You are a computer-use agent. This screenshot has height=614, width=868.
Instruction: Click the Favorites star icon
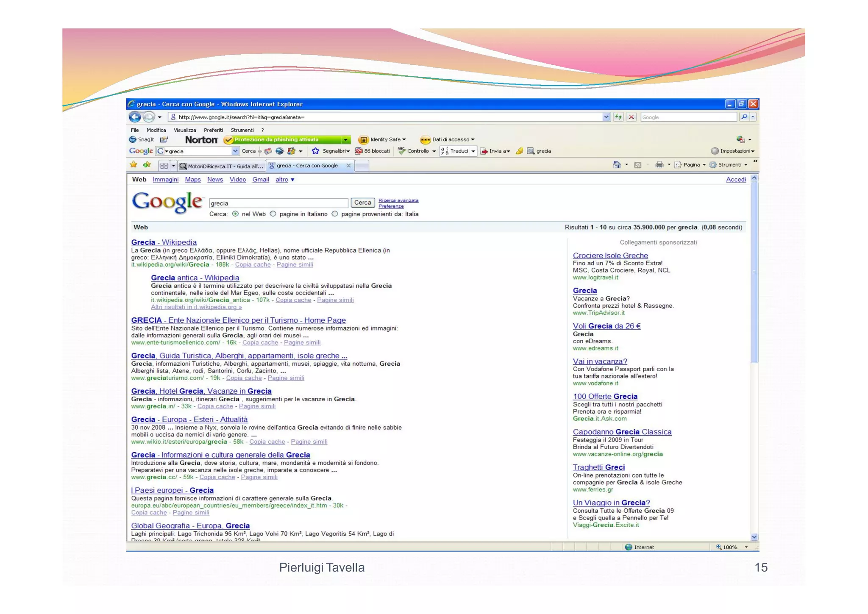pyautogui.click(x=134, y=165)
